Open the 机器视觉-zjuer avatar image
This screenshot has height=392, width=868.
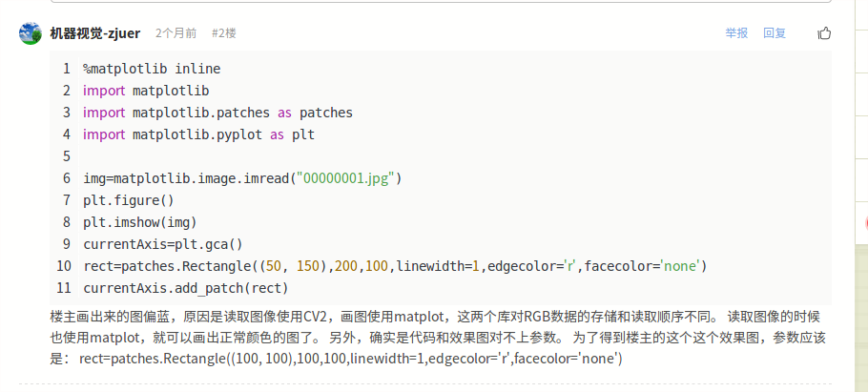(30, 33)
